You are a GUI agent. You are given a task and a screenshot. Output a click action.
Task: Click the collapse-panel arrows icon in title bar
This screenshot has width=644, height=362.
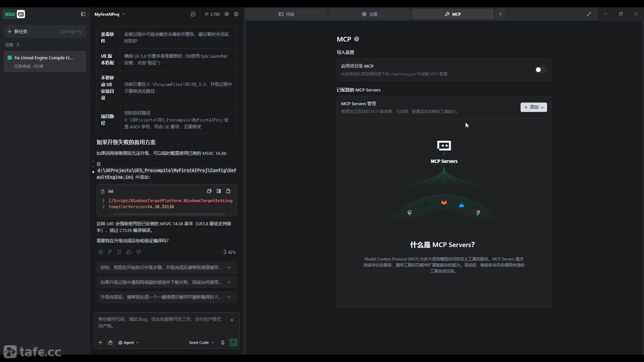[x=589, y=14]
